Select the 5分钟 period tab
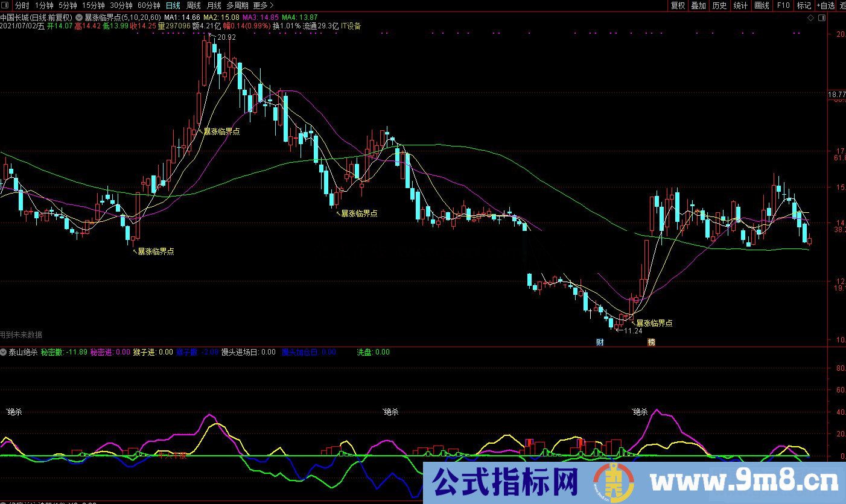This screenshot has width=846, height=504. (x=68, y=5)
